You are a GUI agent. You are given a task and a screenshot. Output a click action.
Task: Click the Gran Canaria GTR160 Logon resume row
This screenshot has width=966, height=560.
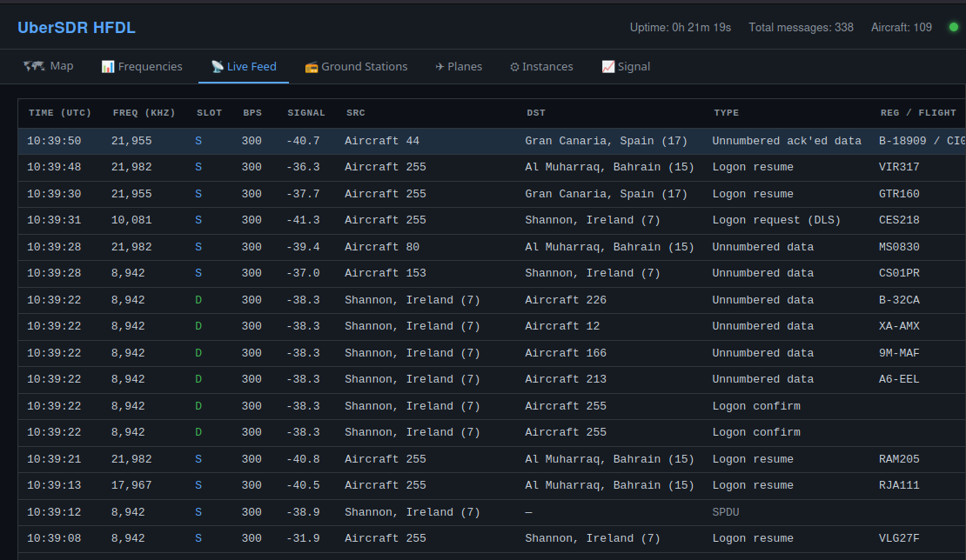[x=435, y=193]
